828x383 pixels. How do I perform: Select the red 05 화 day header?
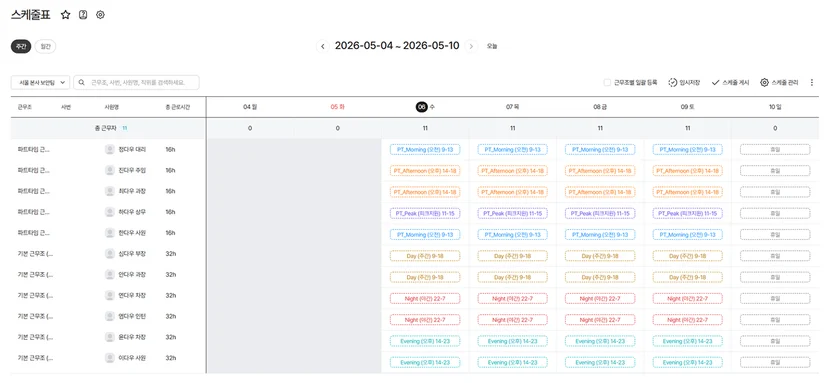point(337,107)
